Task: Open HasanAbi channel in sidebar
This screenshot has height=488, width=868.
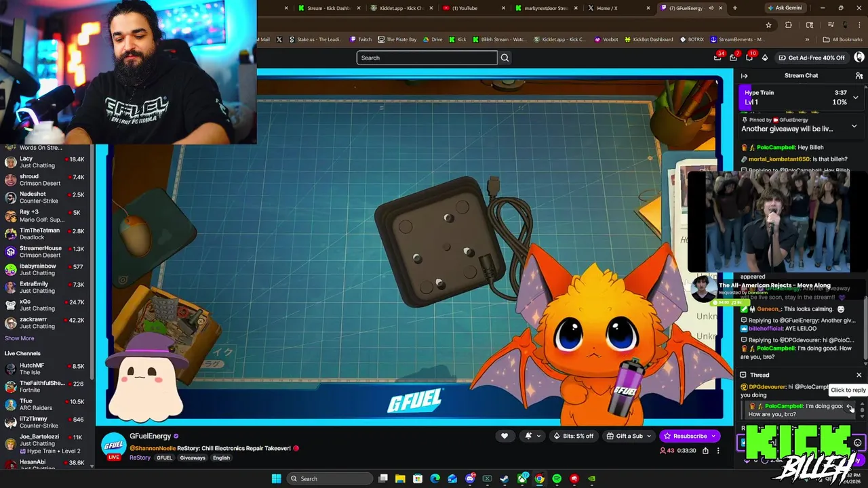Action: (44, 465)
